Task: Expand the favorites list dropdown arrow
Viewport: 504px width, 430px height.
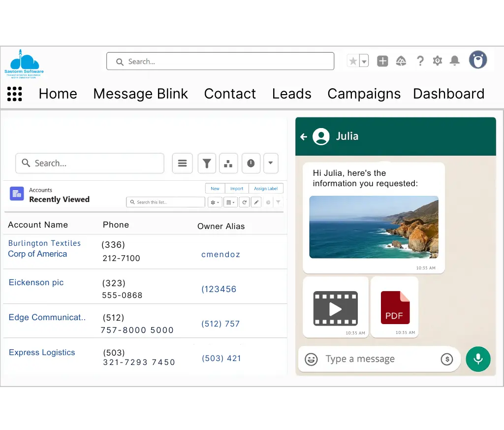Action: pyautogui.click(x=364, y=61)
